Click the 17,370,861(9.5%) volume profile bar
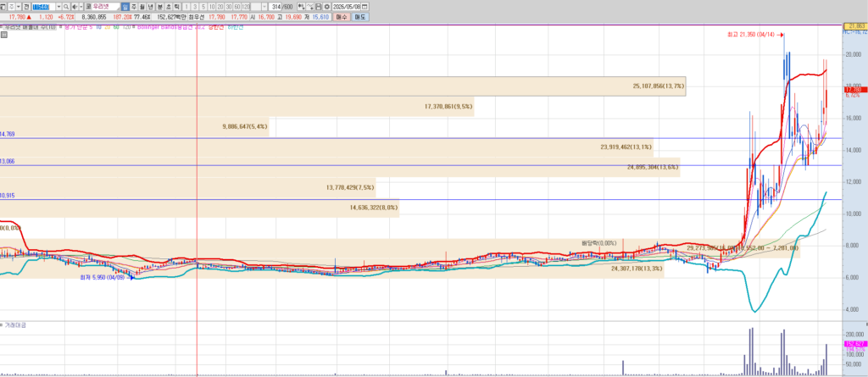The width and height of the screenshot is (868, 377). (x=237, y=106)
